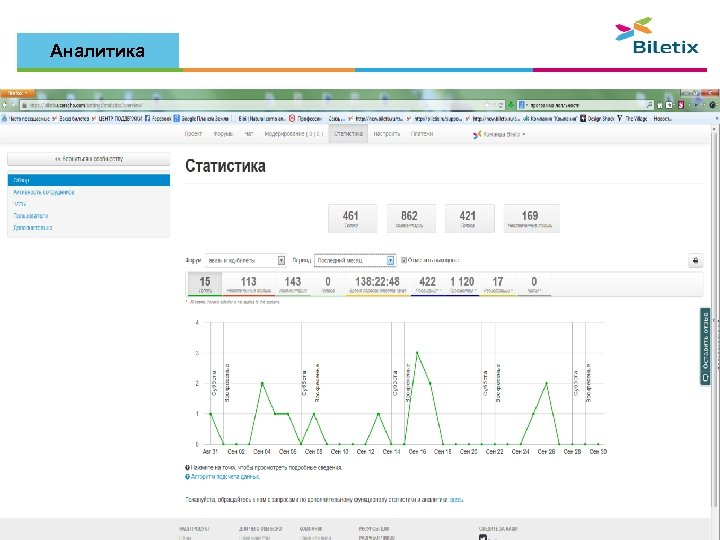Select the 15 topics metric tab
Image resolution: width=720 pixels, height=540 pixels.
click(x=205, y=284)
